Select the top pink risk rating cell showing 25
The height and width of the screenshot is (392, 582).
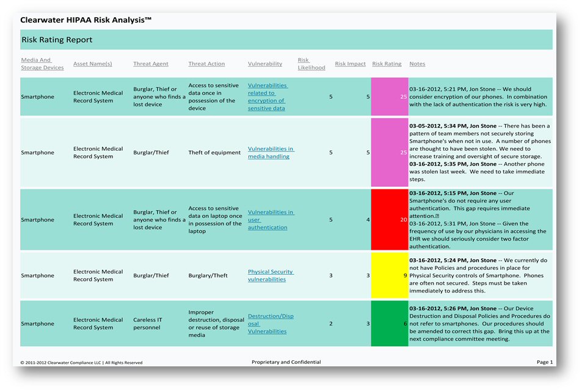pyautogui.click(x=389, y=96)
